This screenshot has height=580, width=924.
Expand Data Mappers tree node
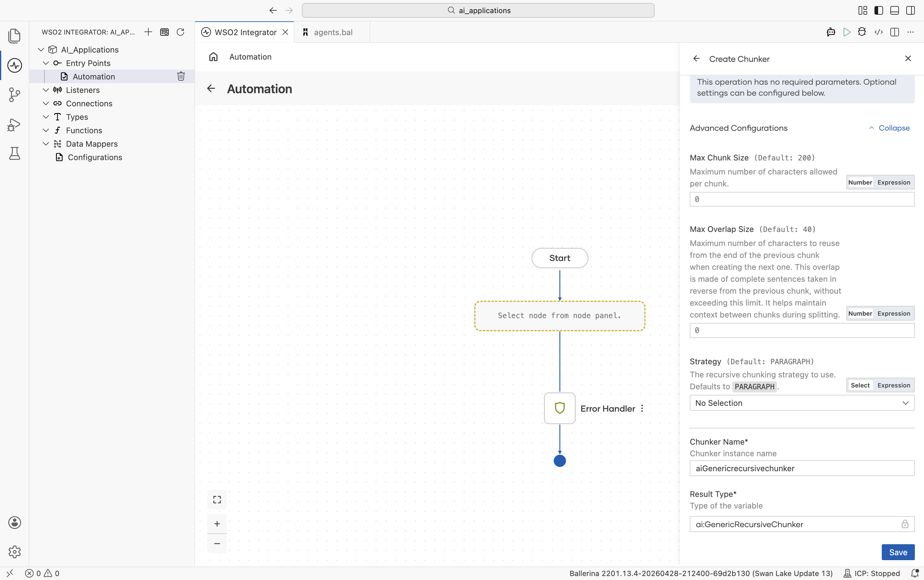pyautogui.click(x=46, y=143)
